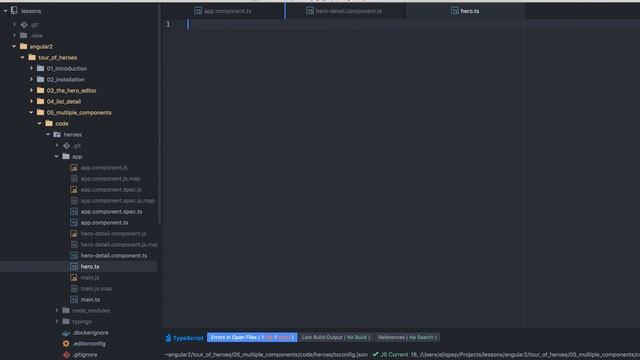Expand the 01_introduction folder arrow
This screenshot has height=360, width=640.
[31, 69]
